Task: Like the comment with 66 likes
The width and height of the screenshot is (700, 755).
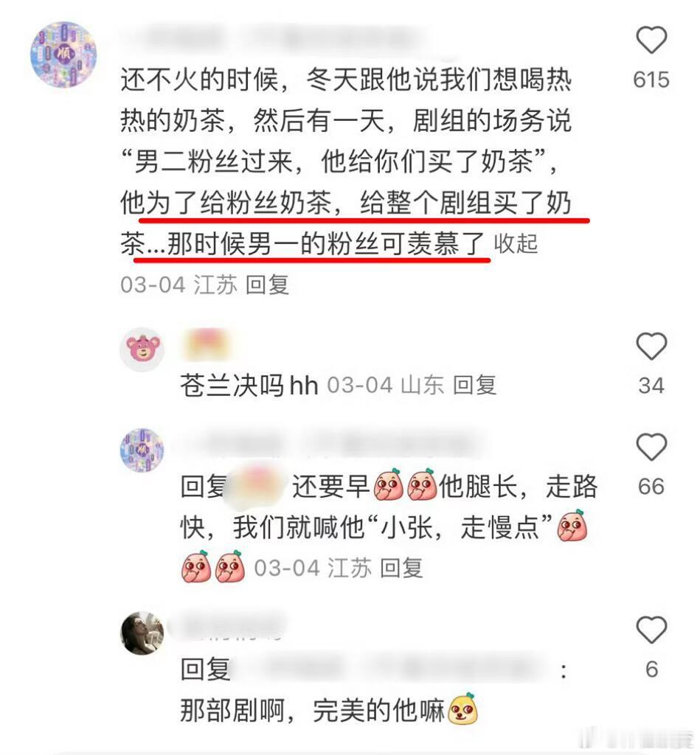Action: pyautogui.click(x=651, y=447)
